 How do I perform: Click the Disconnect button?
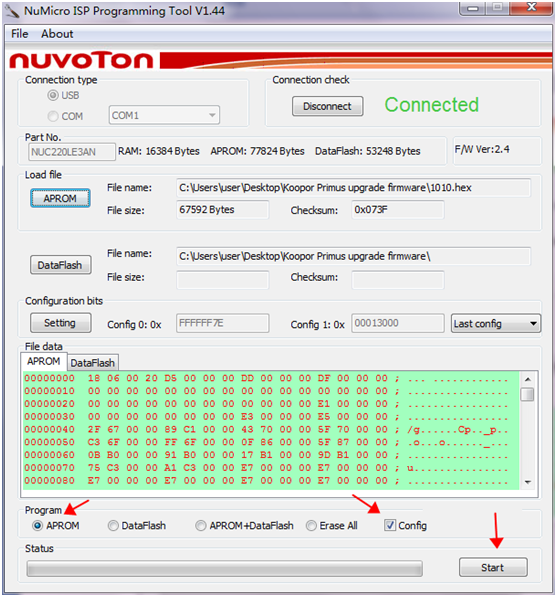point(327,106)
